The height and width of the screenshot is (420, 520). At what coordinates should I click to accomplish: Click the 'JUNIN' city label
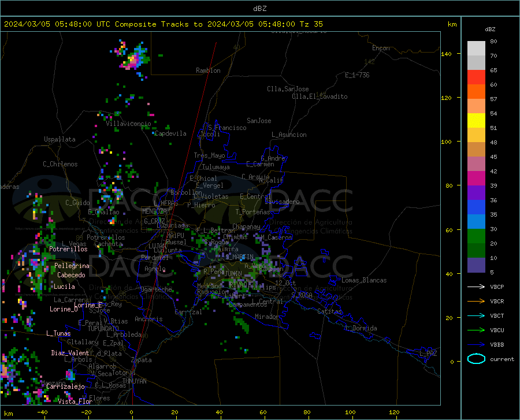click(233, 274)
